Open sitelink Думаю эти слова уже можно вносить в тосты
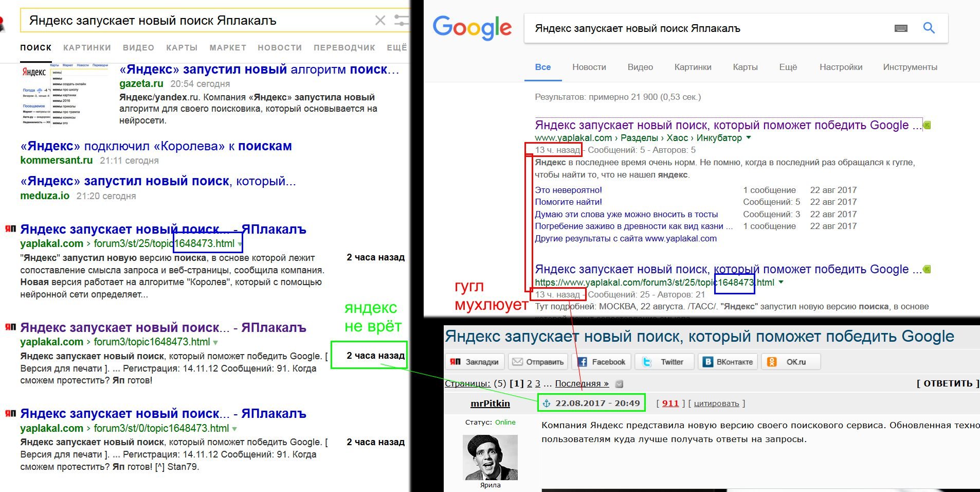 [x=626, y=214]
